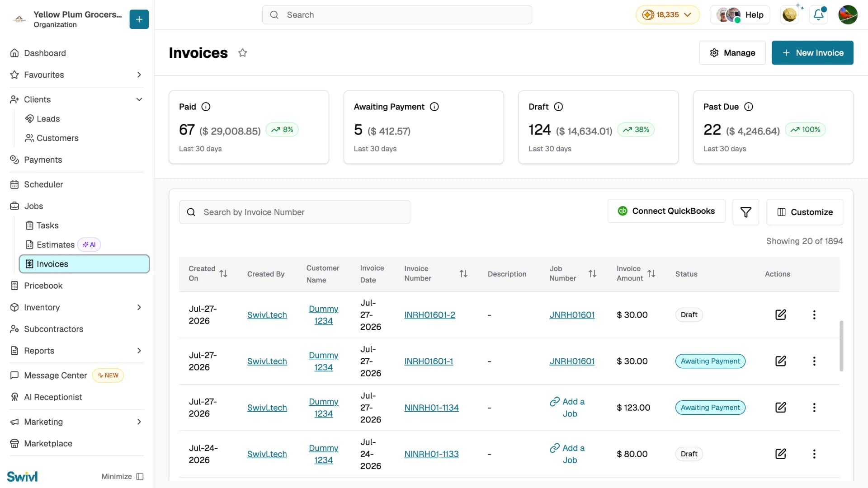Viewport: 868px width, 488px height.
Task: Click the table vertical scrollbar
Action: (841, 346)
